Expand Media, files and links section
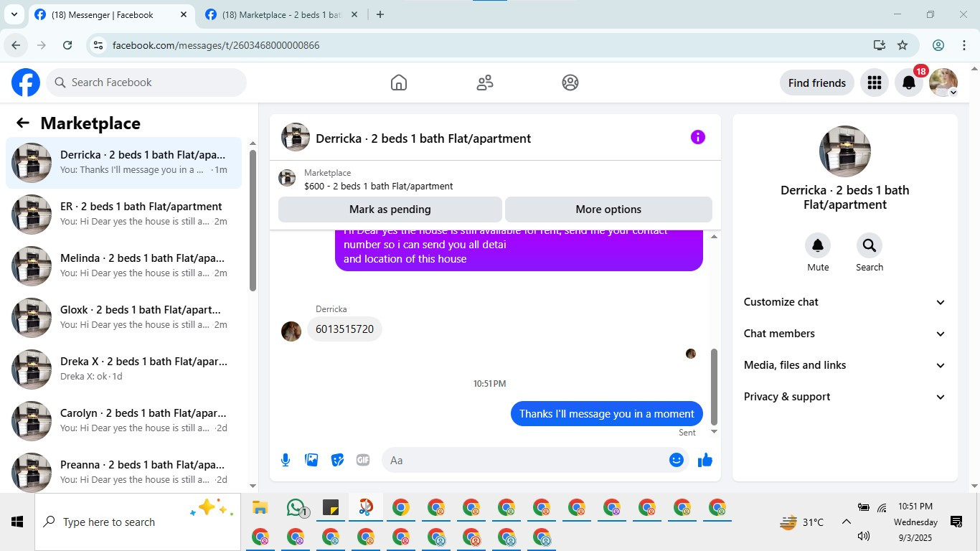 845,365
